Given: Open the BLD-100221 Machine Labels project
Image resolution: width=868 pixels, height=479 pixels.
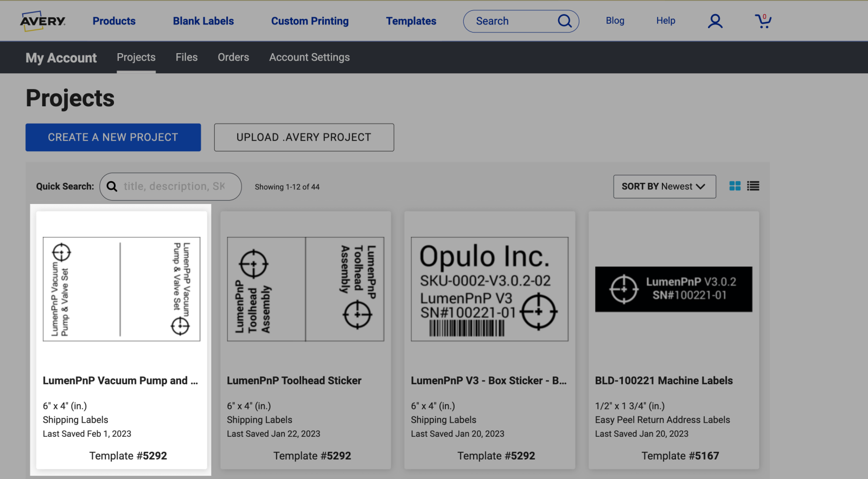Looking at the screenshot, I should coord(663,380).
